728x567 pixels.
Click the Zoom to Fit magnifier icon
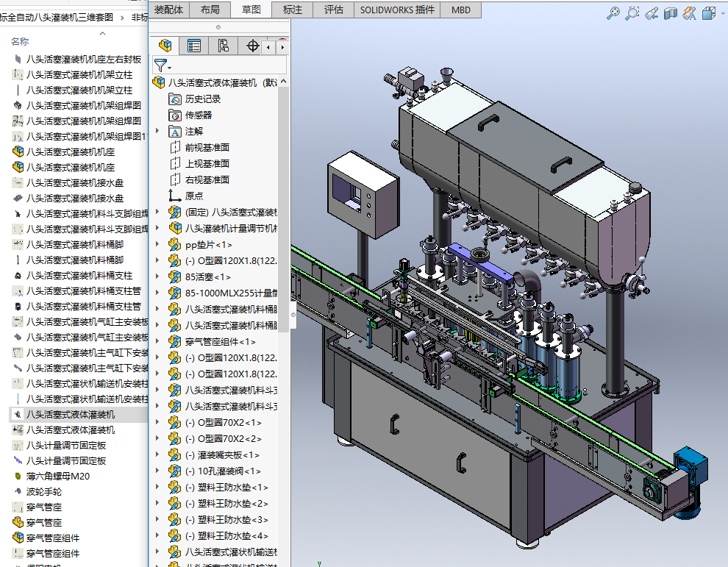tap(613, 13)
